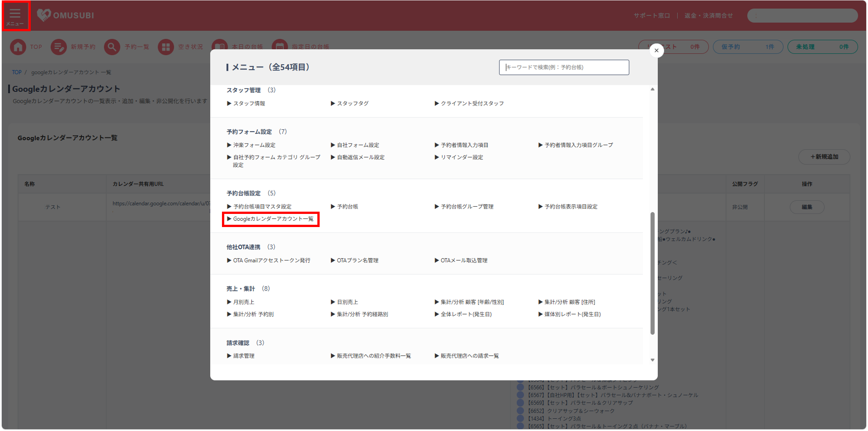Click the OMUSUBI logo

tap(66, 15)
